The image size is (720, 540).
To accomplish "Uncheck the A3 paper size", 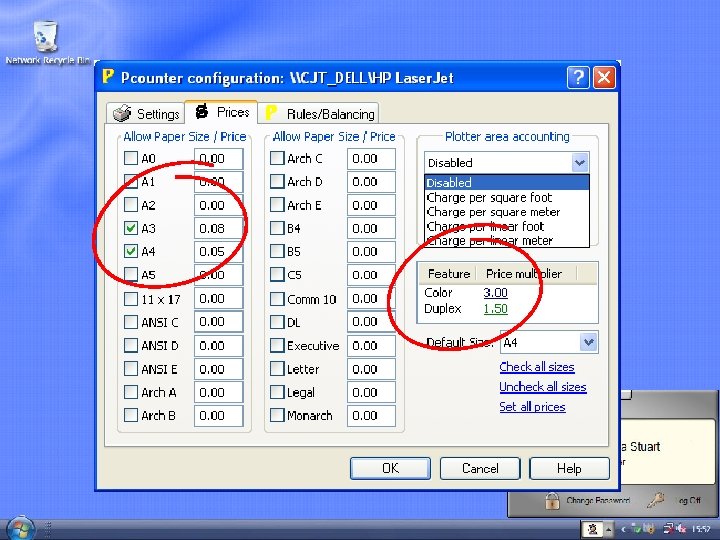I will pos(131,228).
